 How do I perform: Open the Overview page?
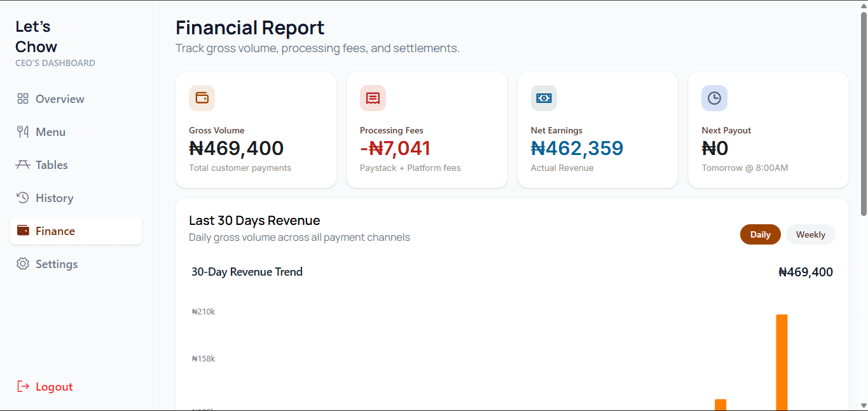pos(76,98)
